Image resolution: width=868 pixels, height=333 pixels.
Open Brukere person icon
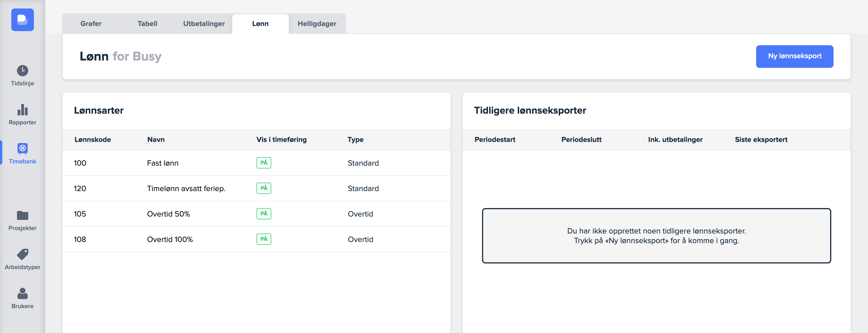pos(23,293)
